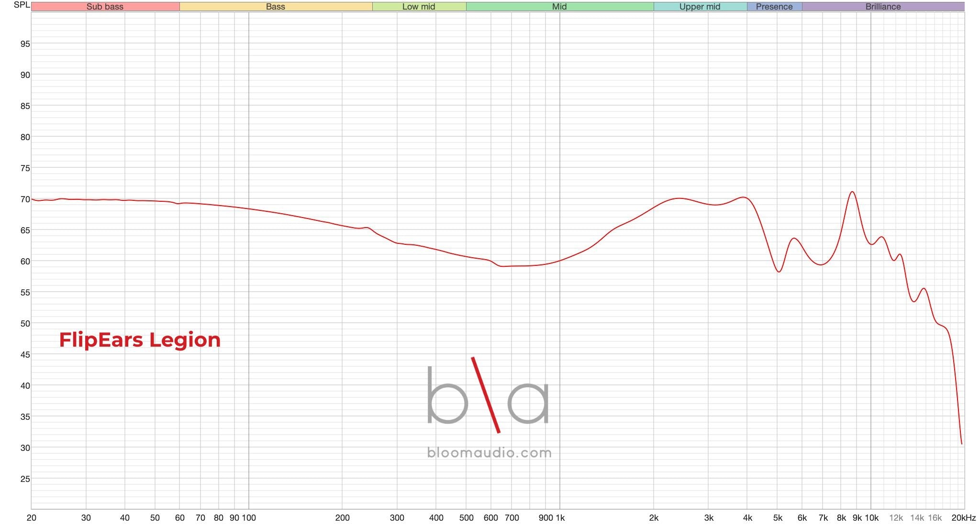Click the 12k frequency axis label
Screen dimensions: 980x525
tap(896, 518)
